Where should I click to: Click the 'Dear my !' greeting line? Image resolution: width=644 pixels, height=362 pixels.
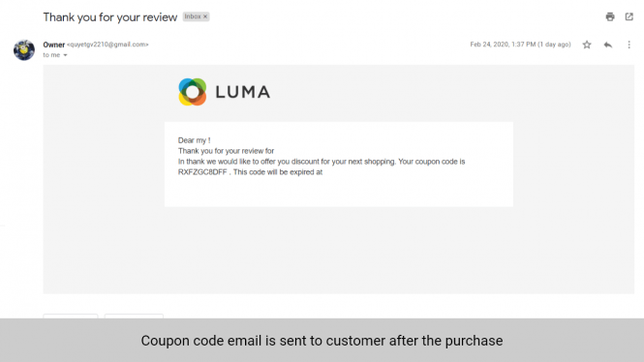195,140
